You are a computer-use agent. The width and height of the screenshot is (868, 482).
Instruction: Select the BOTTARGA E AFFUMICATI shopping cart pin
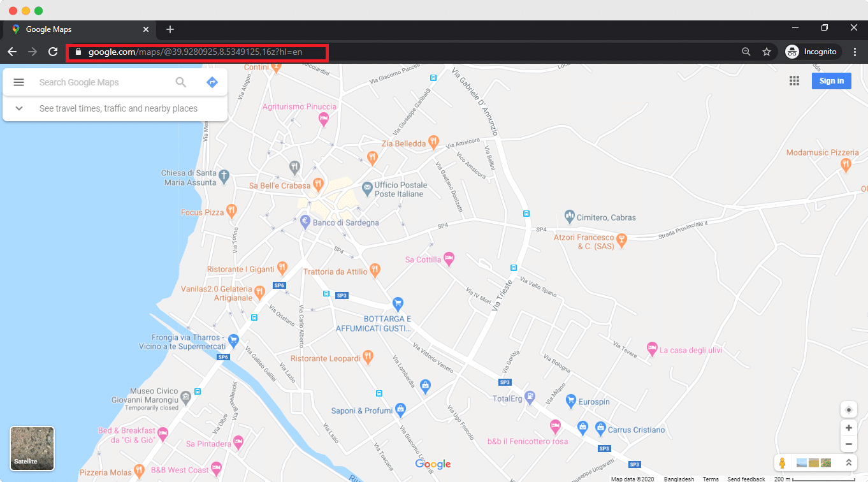click(398, 303)
